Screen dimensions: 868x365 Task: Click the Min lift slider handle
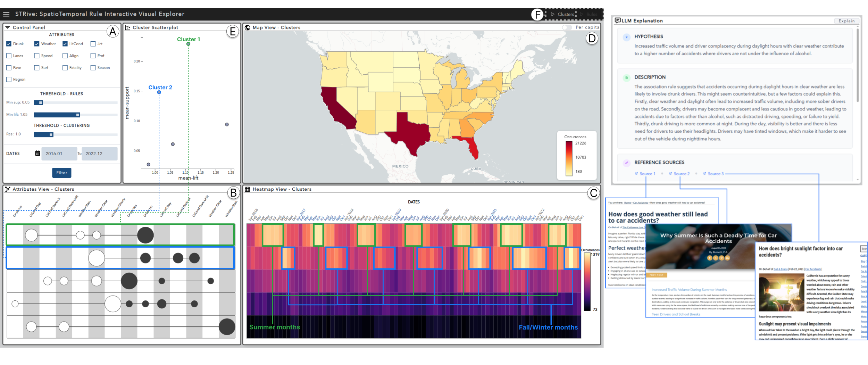(x=78, y=115)
